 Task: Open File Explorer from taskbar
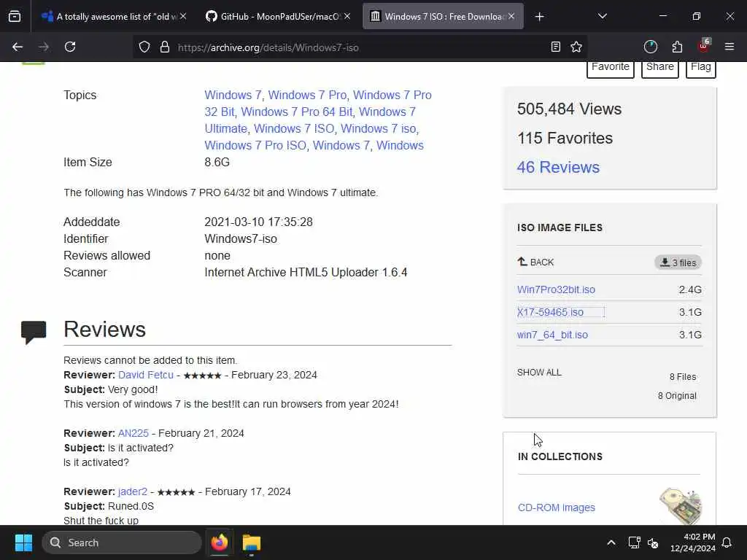tap(252, 542)
